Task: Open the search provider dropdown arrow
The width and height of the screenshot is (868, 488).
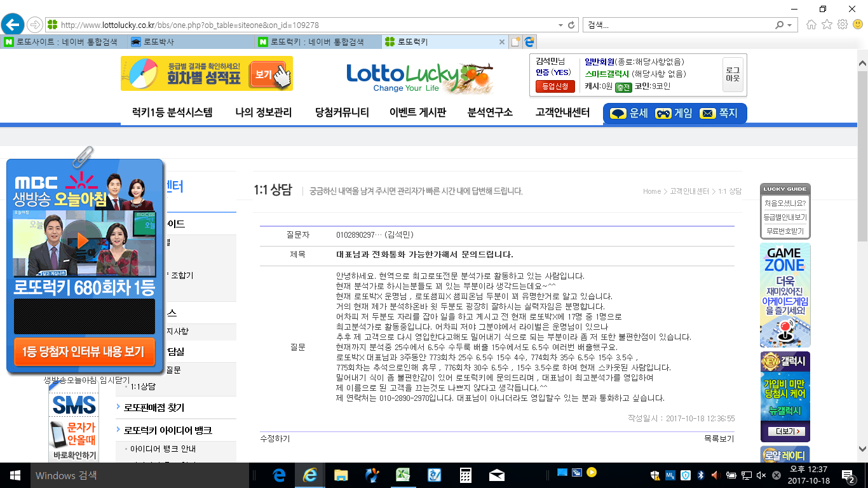Action: click(790, 25)
